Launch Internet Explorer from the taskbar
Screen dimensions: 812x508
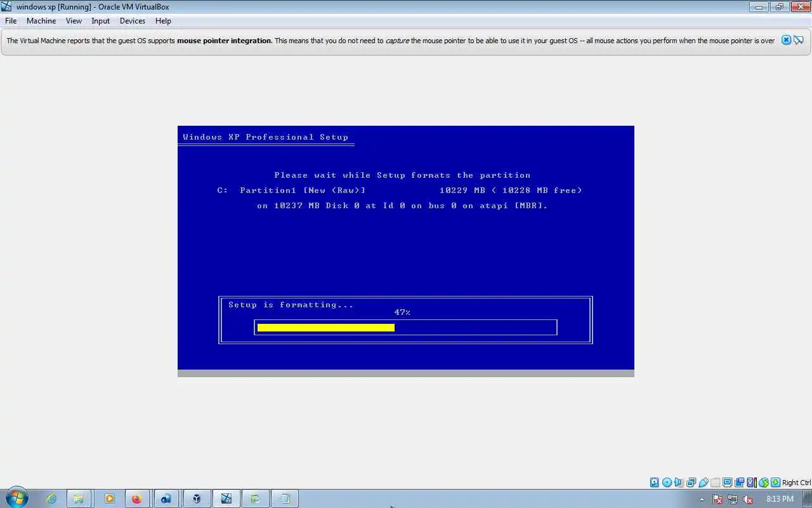[51, 499]
